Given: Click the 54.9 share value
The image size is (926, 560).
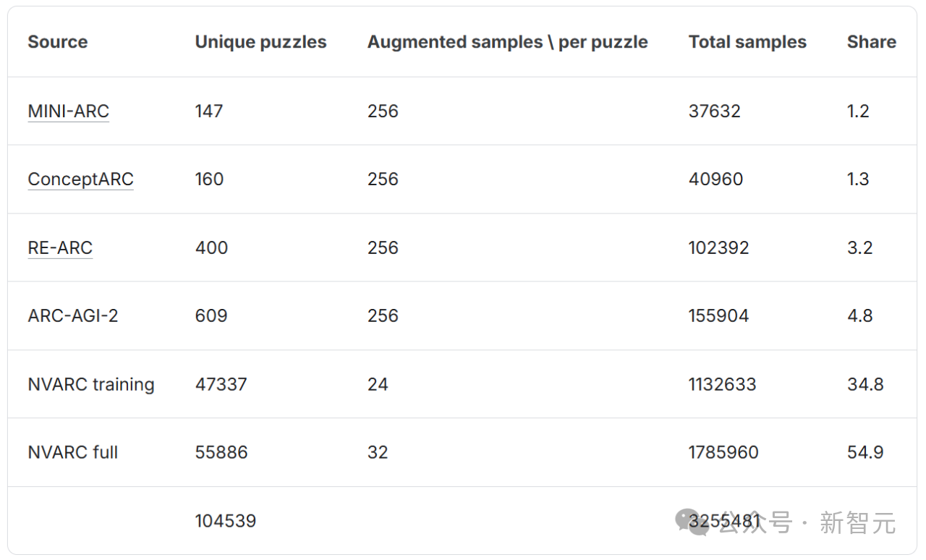Looking at the screenshot, I should 865,453.
